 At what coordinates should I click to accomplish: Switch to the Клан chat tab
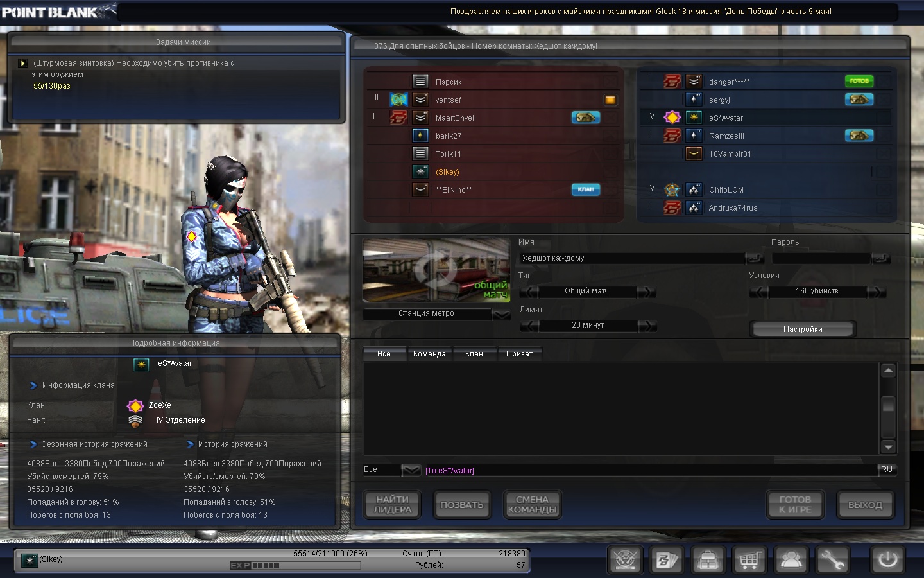474,354
